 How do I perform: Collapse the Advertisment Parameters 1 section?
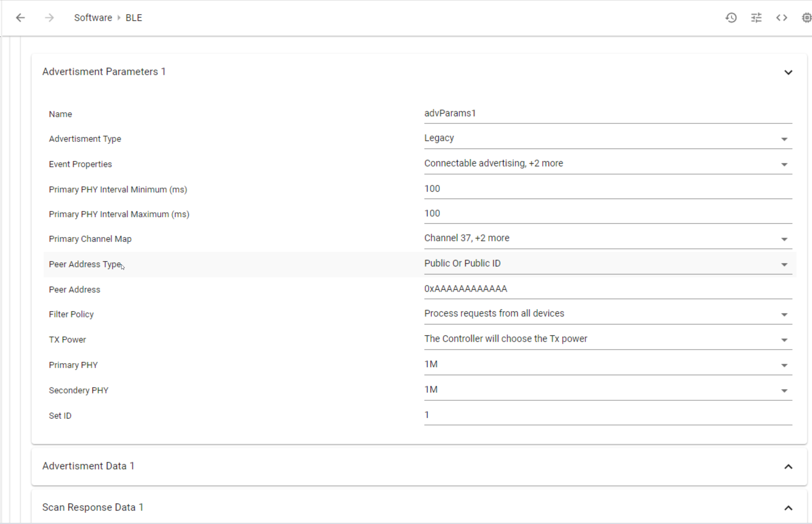[789, 72]
